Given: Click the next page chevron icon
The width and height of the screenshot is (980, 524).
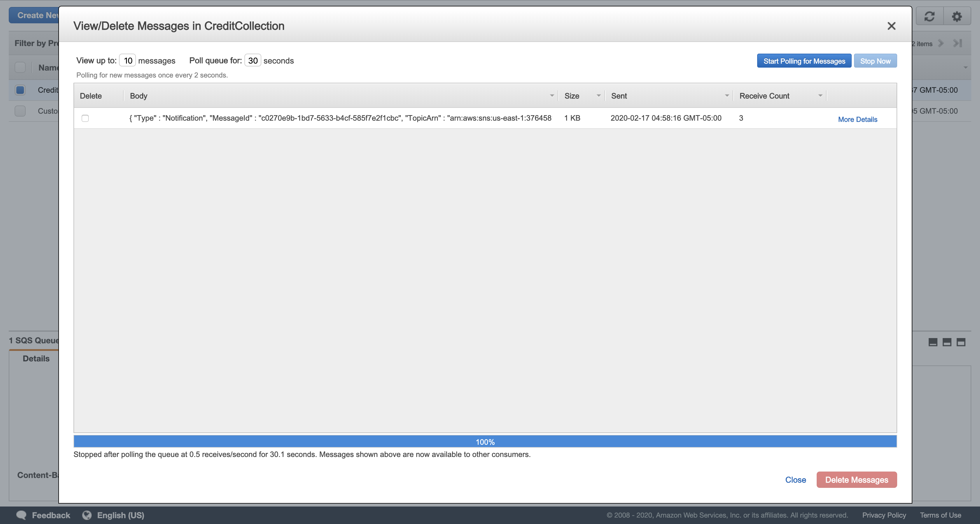Looking at the screenshot, I should (x=941, y=43).
